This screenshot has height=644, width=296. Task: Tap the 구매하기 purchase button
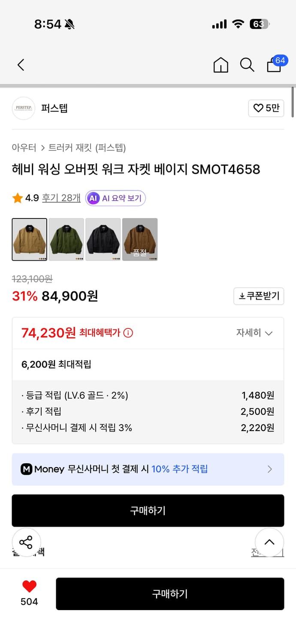point(170,594)
